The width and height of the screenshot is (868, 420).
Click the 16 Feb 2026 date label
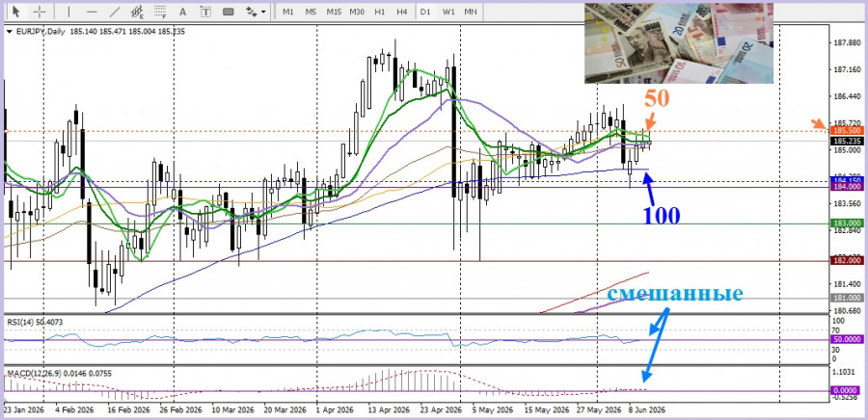click(128, 410)
